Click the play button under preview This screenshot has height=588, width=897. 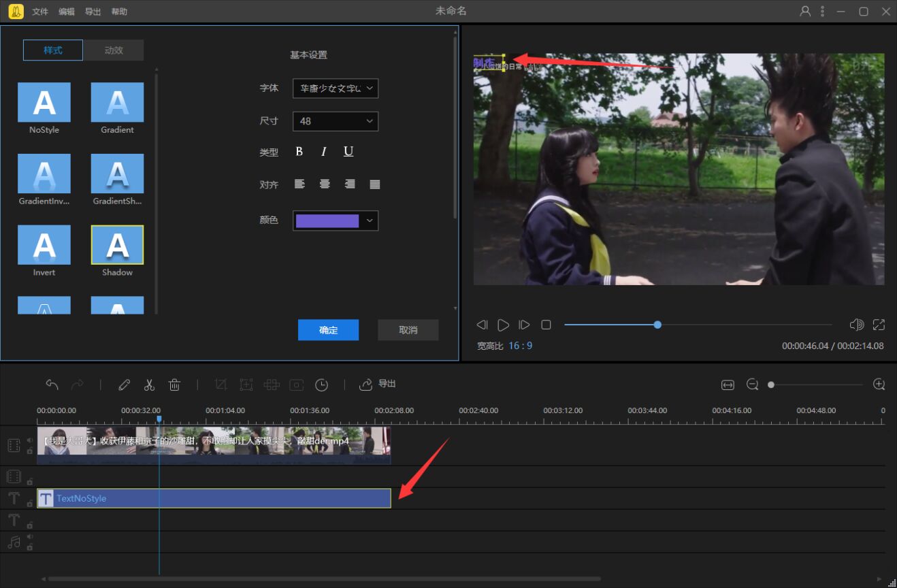coord(503,325)
